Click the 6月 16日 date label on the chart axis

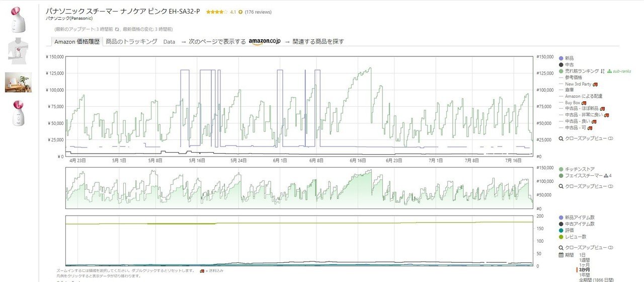358,161
